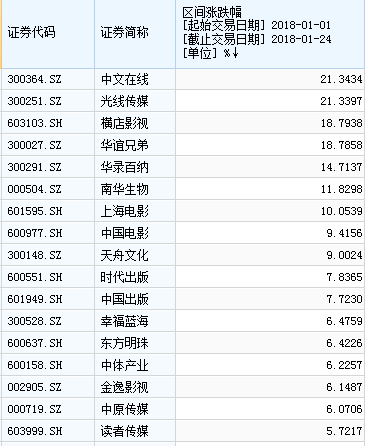The image size is (365, 446).
Task: Select stock code 000504.SZ
Action: pyautogui.click(x=35, y=189)
